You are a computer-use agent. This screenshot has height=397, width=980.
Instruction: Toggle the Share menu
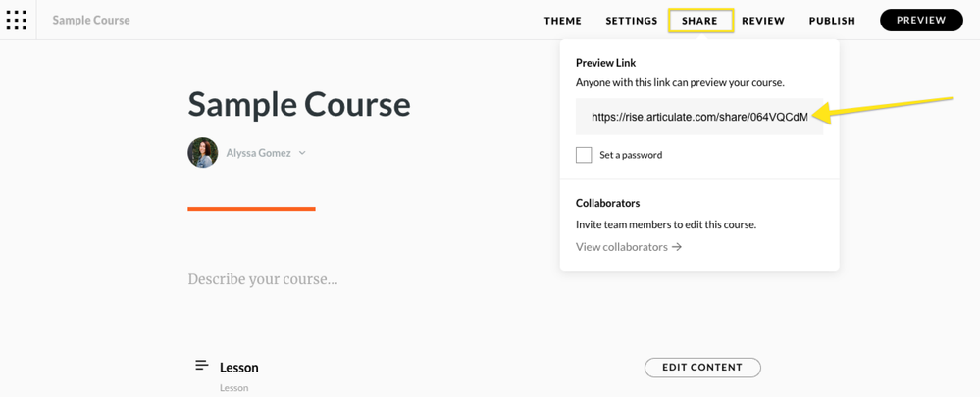pos(700,21)
